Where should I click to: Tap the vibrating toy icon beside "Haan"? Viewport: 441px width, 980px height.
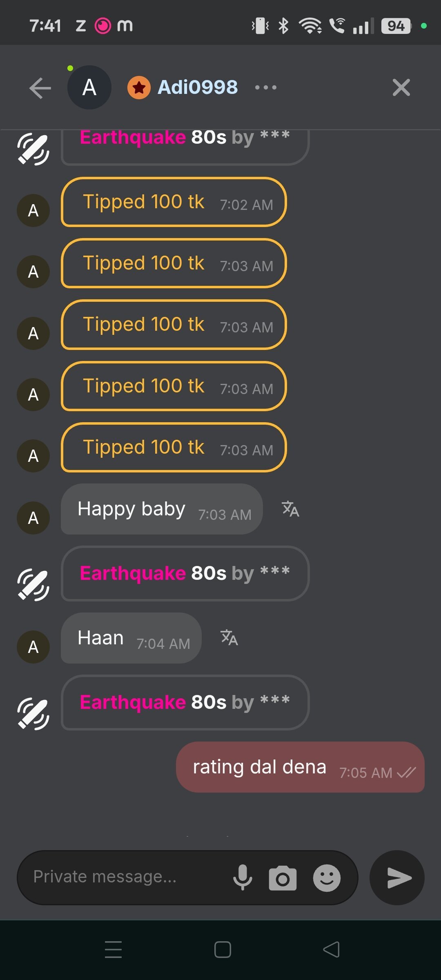pos(33,714)
